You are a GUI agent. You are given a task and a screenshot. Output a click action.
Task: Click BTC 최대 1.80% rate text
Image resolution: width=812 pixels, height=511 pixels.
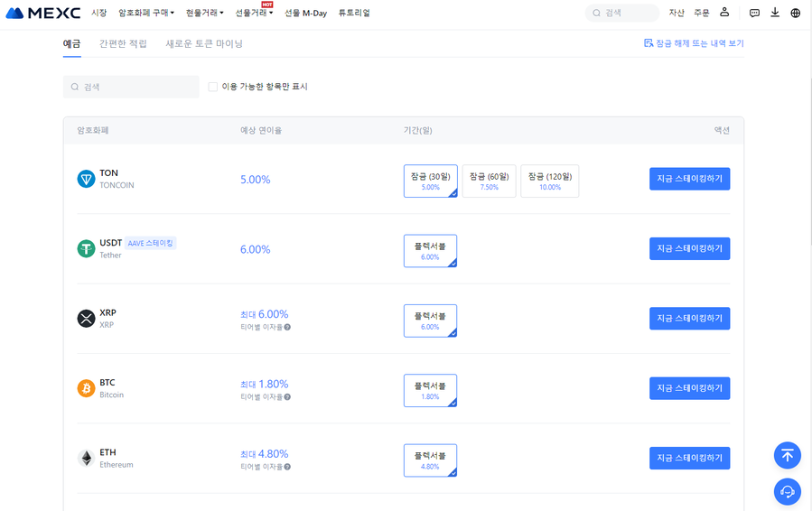point(264,385)
